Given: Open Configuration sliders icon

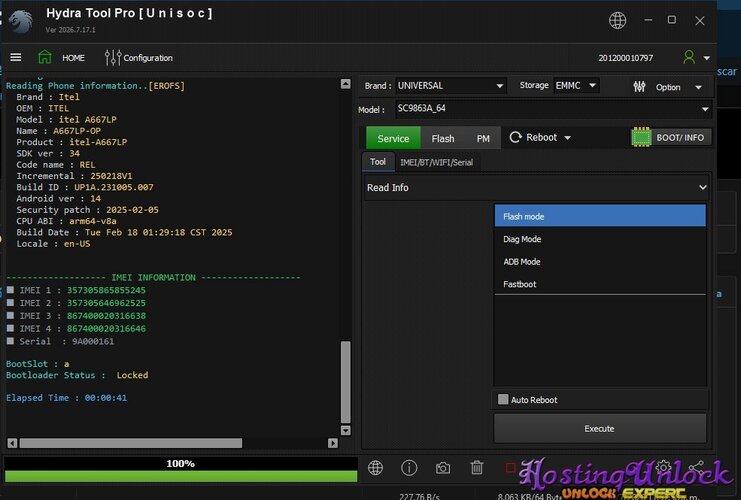Looking at the screenshot, I should (113, 58).
